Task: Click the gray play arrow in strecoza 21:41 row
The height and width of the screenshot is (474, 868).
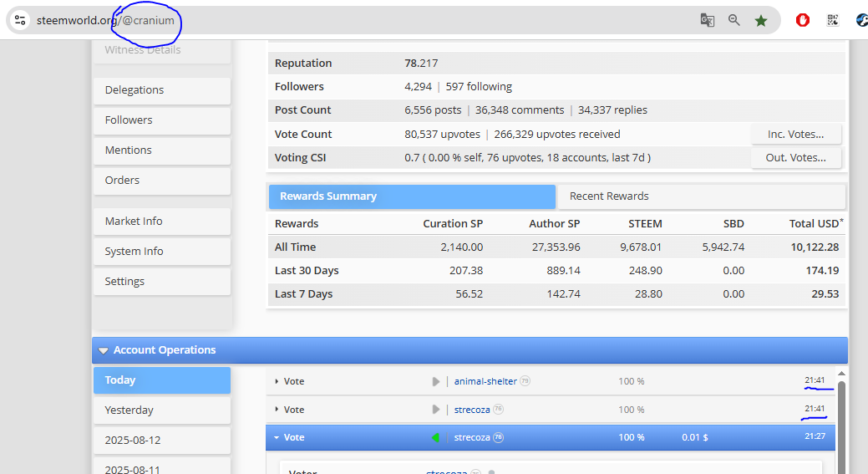Action: coord(436,410)
